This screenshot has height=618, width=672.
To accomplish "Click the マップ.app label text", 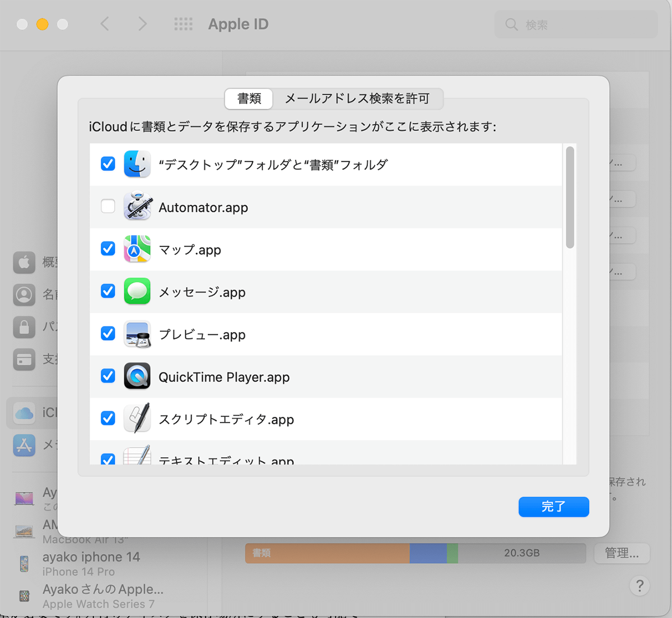I will click(x=190, y=250).
